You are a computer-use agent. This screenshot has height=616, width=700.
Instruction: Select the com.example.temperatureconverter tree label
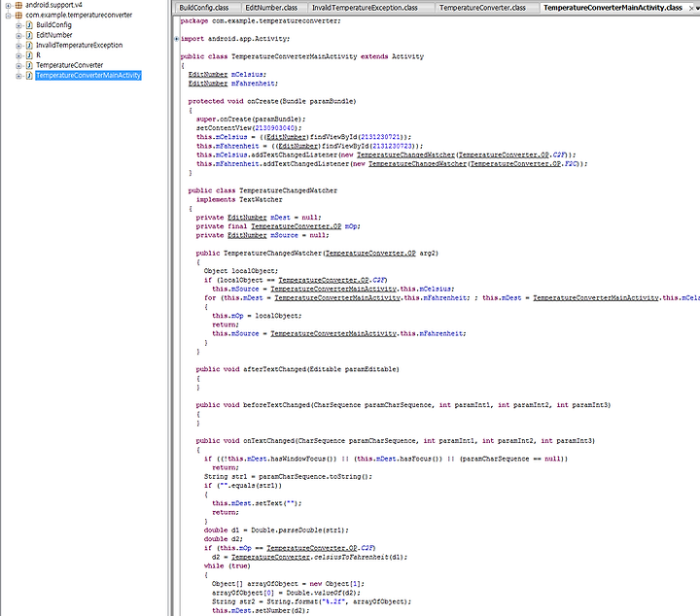[79, 16]
